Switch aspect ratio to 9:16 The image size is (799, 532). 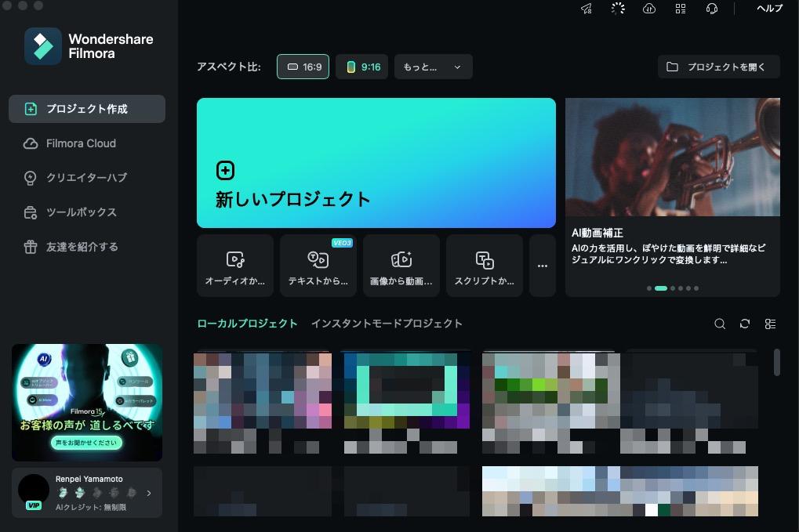tap(361, 67)
